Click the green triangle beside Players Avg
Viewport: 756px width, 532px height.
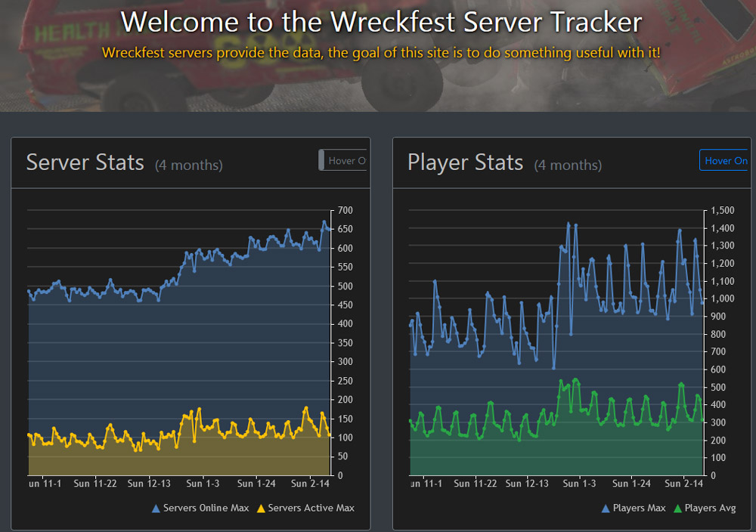[x=677, y=509]
